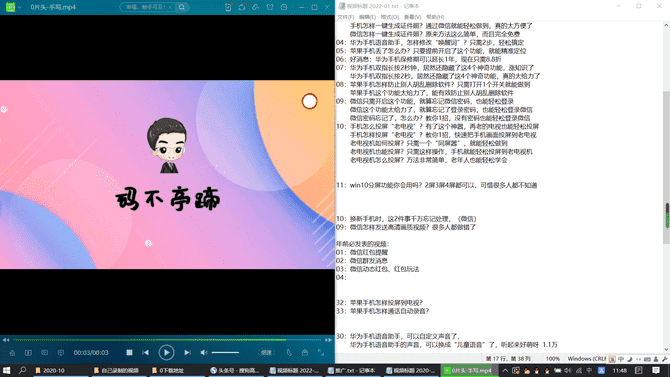Open the skin (shirt) icon in player title bar

click(x=270, y=7)
